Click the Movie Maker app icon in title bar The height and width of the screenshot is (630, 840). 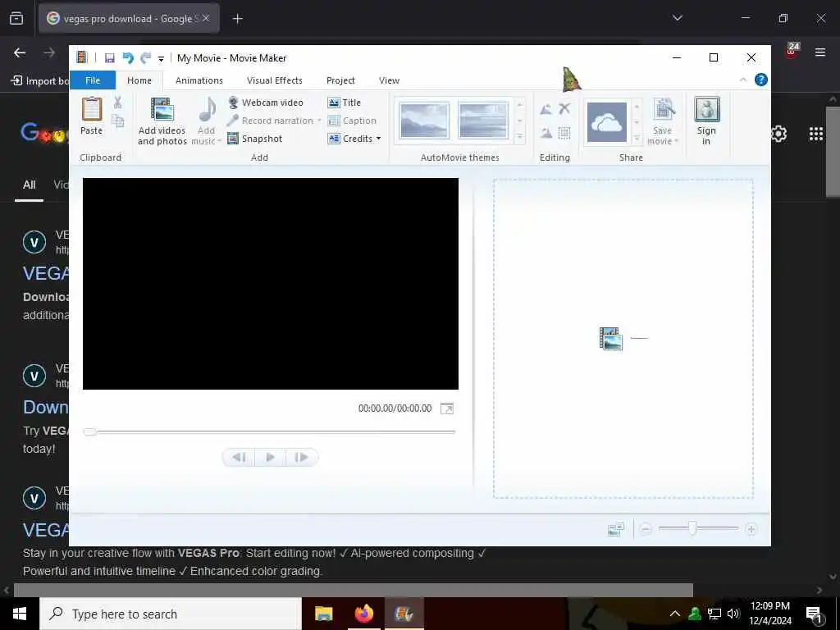[x=81, y=57]
